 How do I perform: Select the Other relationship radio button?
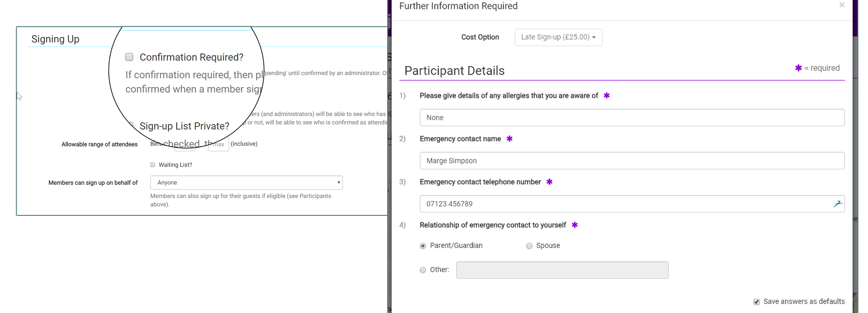pyautogui.click(x=423, y=270)
